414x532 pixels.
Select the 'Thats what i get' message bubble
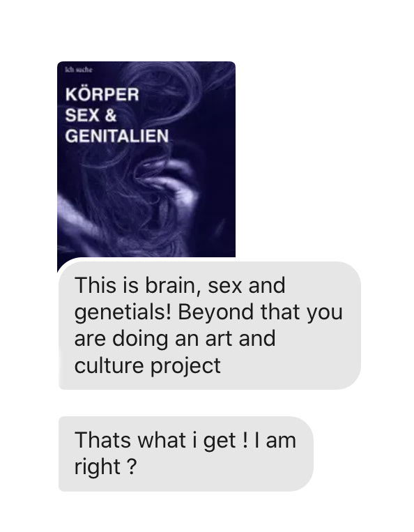tap(186, 454)
